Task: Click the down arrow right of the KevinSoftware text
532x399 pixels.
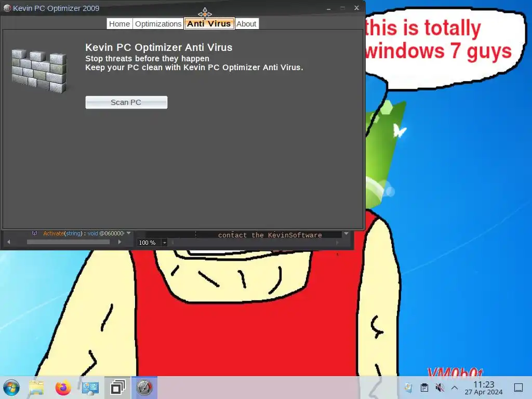Action: click(x=346, y=233)
